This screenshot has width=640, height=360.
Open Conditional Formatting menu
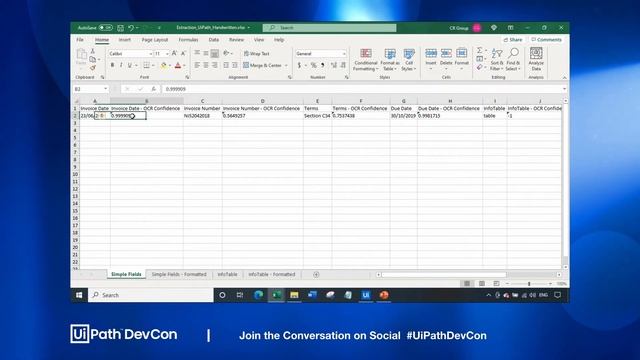pyautogui.click(x=366, y=60)
